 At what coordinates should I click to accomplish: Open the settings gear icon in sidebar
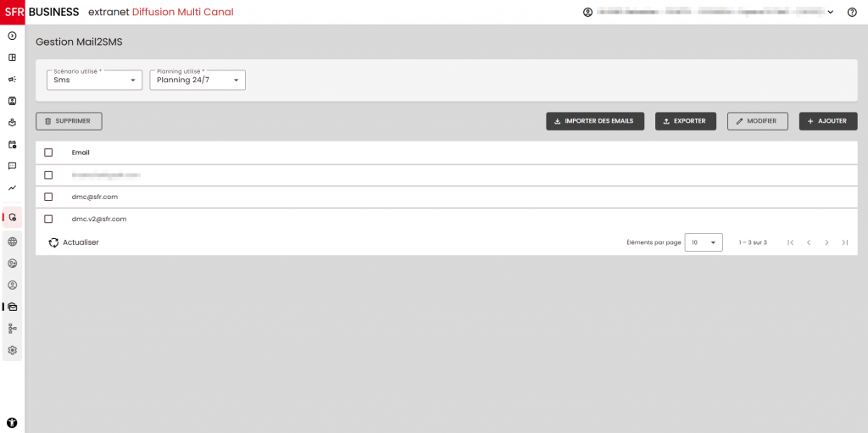pos(12,350)
